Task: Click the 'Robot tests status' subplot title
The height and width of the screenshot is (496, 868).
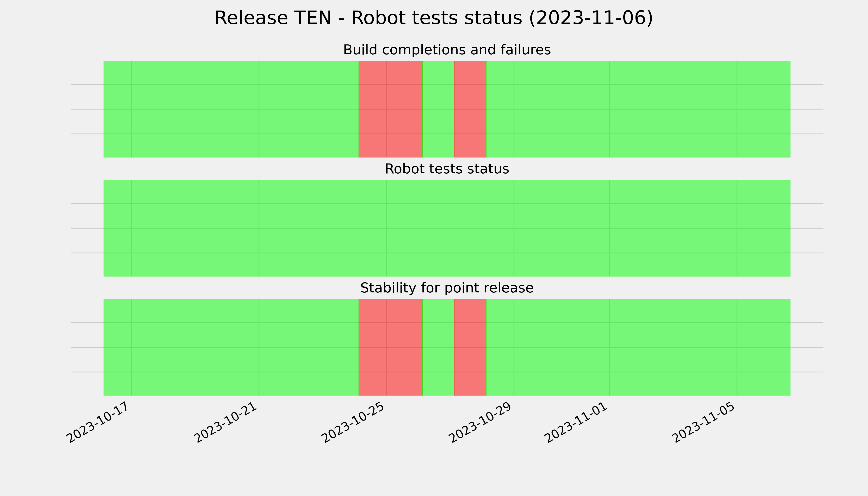Action: [x=447, y=169]
